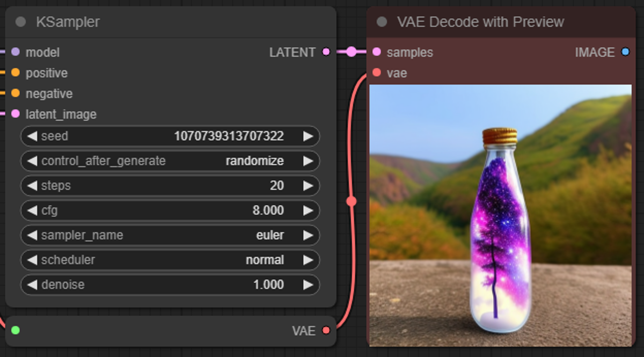644x357 pixels.
Task: Click the galaxy bottle preview image
Action: (499, 215)
